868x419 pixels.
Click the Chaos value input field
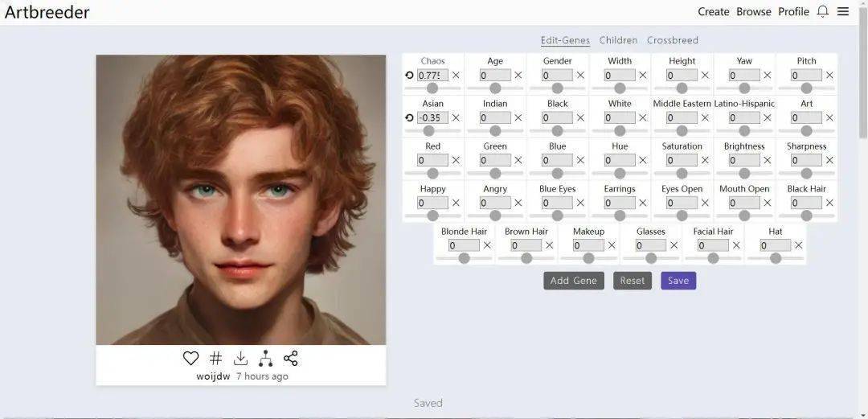point(433,76)
